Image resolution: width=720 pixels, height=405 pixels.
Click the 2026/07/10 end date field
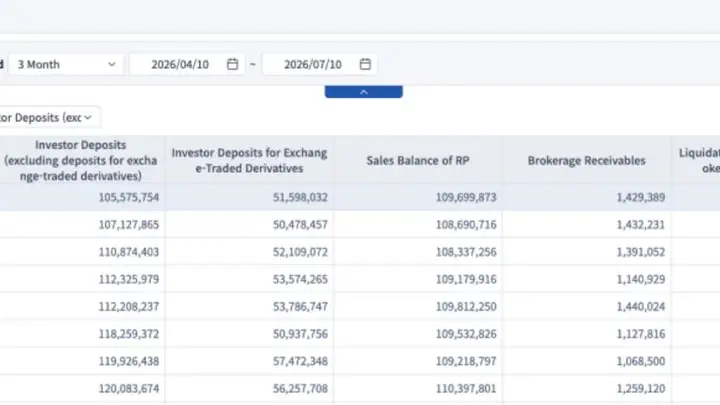coord(320,64)
